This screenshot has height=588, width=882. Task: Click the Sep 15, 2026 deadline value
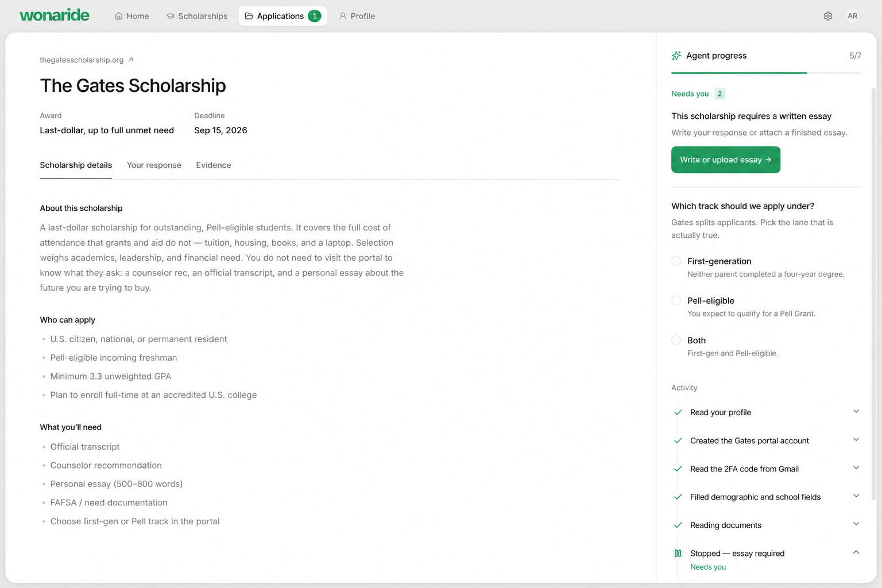(220, 130)
